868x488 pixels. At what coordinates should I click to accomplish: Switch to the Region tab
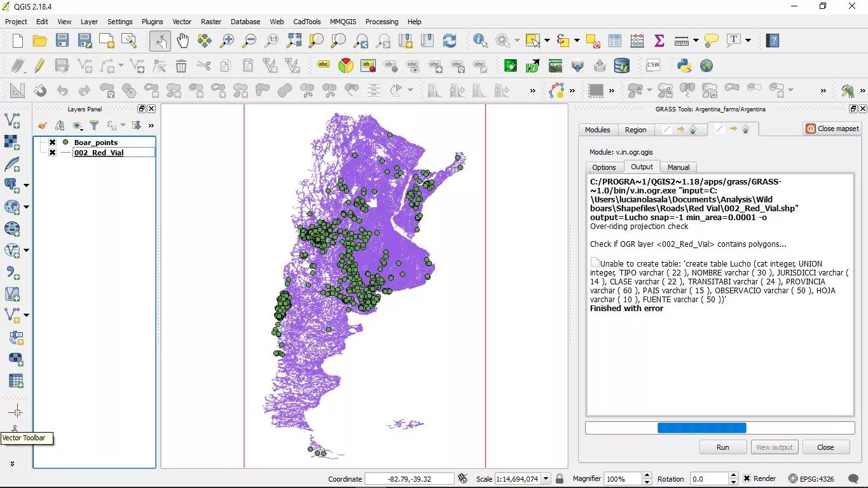tap(635, 130)
